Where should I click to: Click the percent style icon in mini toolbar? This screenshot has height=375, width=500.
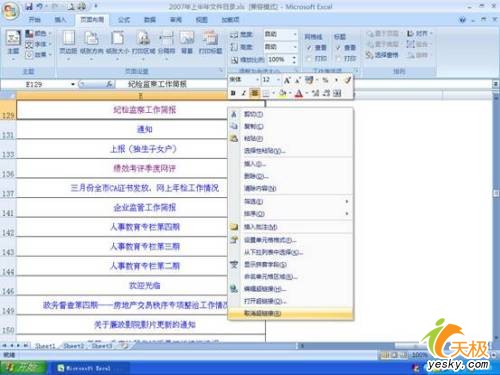pyautogui.click(x=325, y=80)
